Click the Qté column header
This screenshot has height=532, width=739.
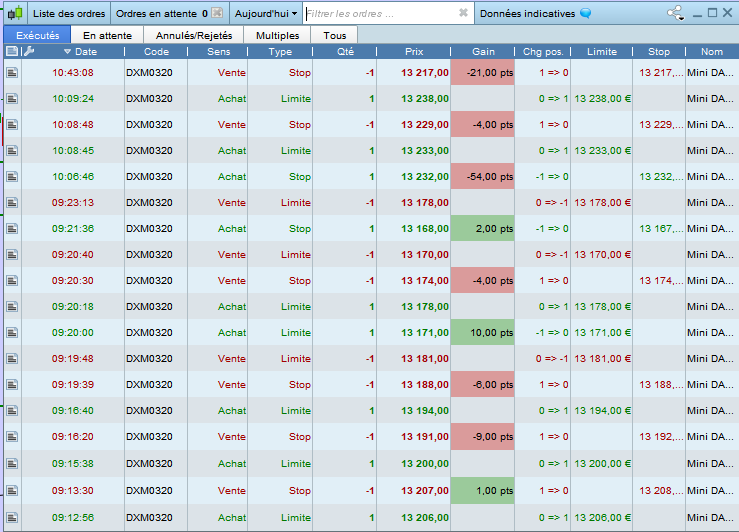[345, 51]
